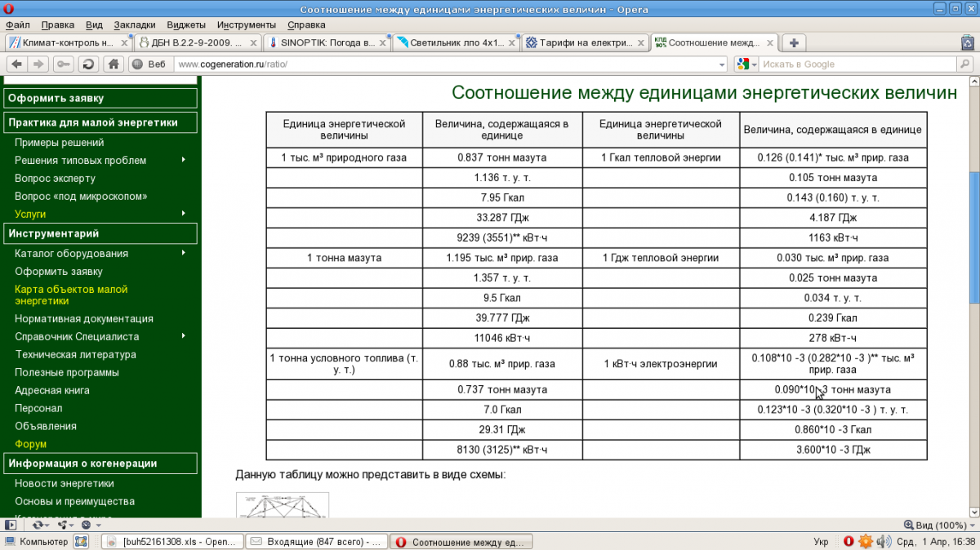Viewport: 980px width, 550px height.
Task: Open the Вид menu
Action: 94,24
